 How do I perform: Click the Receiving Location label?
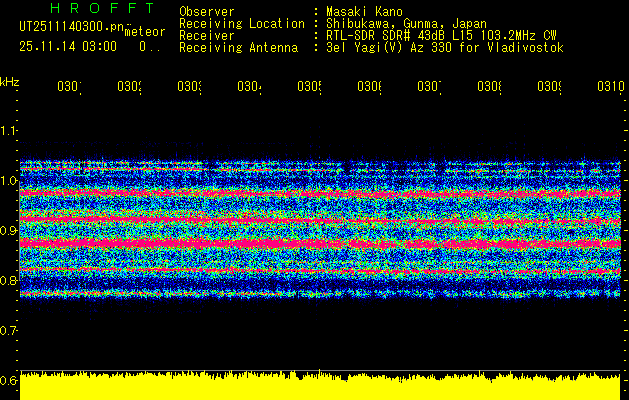coord(242,24)
